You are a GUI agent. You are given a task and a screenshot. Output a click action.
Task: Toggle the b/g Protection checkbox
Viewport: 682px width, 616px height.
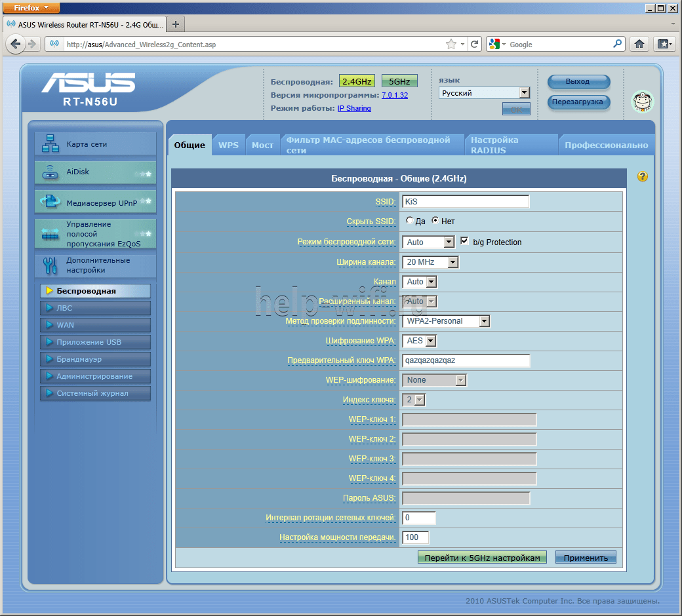coord(464,241)
